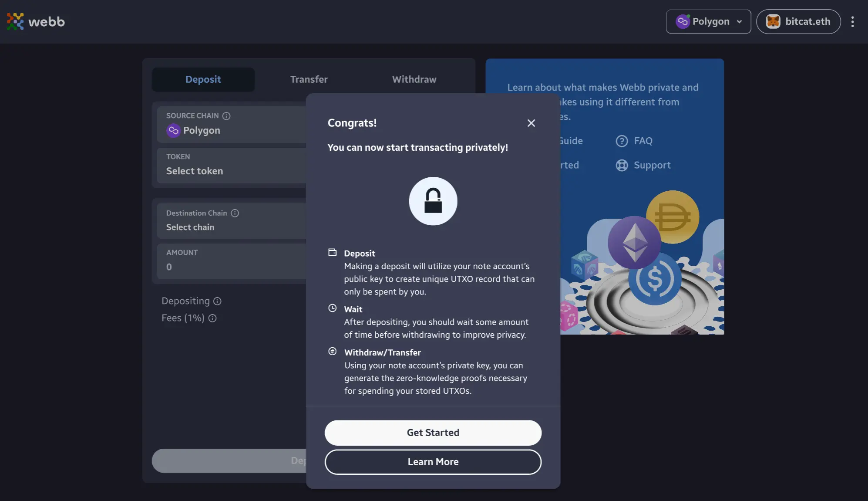The width and height of the screenshot is (868, 501).
Task: Click the Deposit calendar icon
Action: [331, 252]
